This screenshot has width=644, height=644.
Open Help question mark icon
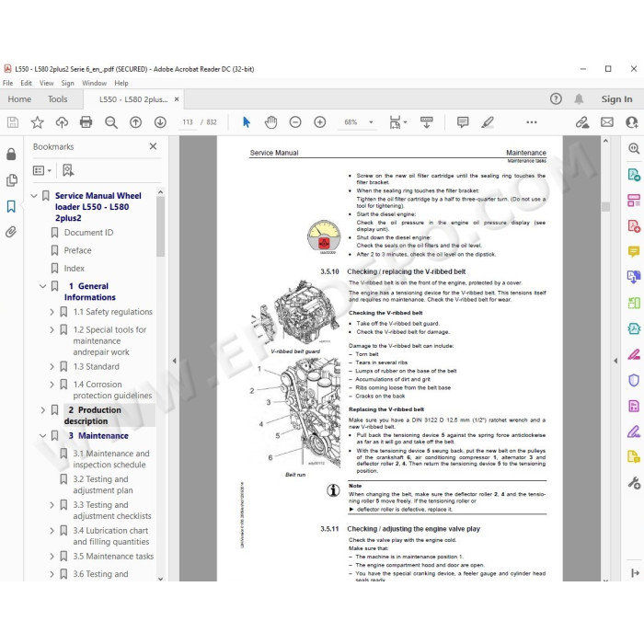(556, 99)
